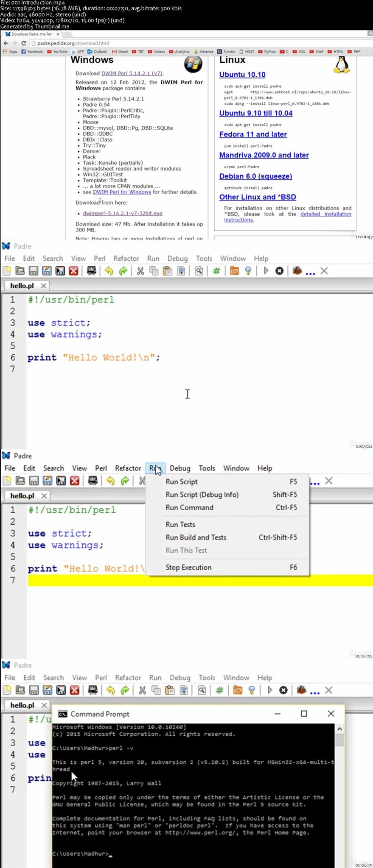The width and height of the screenshot is (373, 868).
Task: Click the dwimperl-5.14.2.1-v7-32bit.exe download link
Action: [x=122, y=213]
